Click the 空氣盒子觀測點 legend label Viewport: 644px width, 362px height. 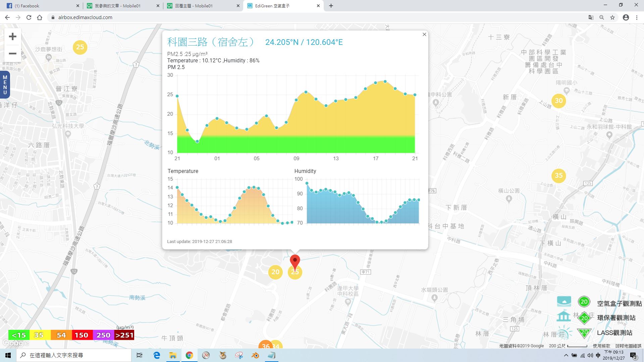pos(619,304)
